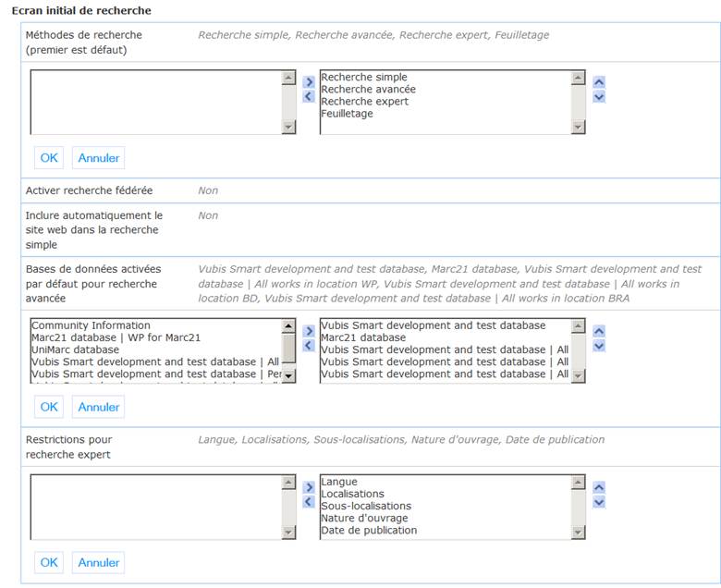Click scroll-up arrow of selected restrictions list
Image resolution: width=721 pixels, height=588 pixels.
coord(578,483)
